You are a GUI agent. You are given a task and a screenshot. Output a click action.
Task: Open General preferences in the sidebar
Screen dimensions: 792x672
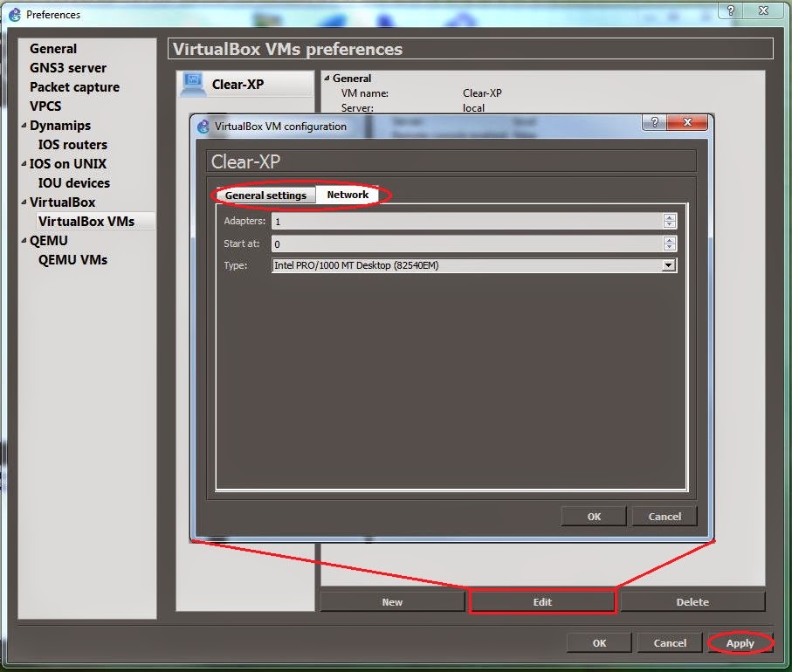[53, 49]
